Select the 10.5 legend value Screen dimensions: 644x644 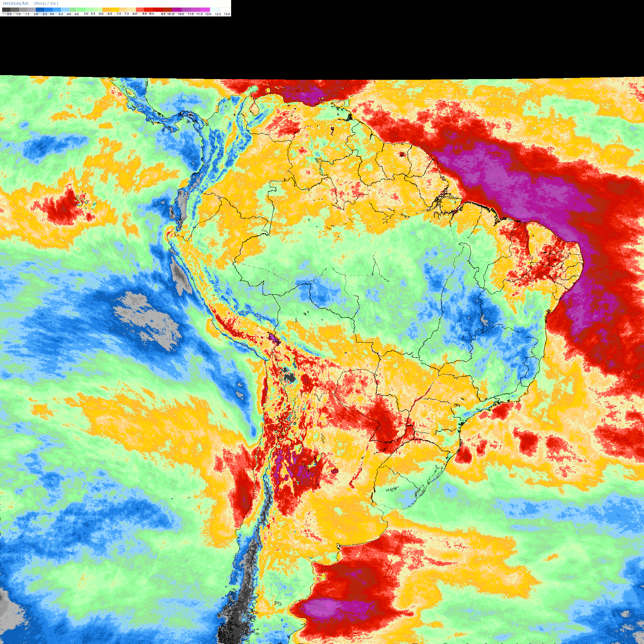[x=181, y=14]
